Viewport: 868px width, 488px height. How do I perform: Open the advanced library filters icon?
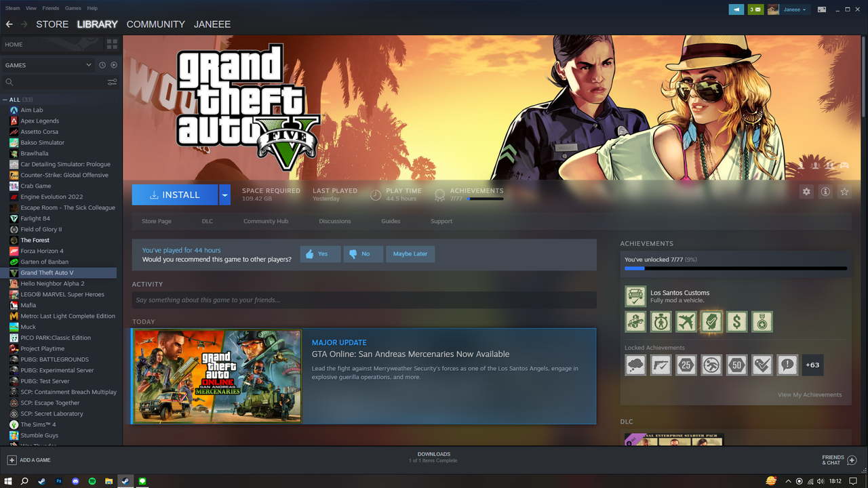coord(112,82)
